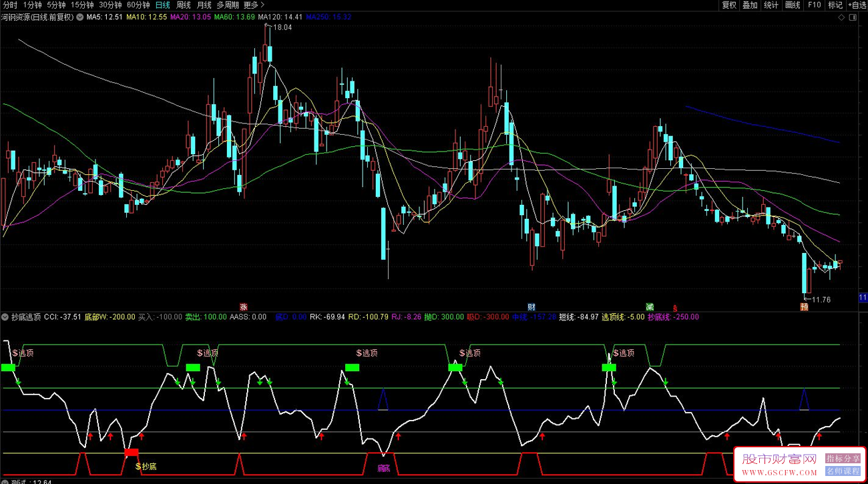Select the 60分钟 period tab

[138, 5]
